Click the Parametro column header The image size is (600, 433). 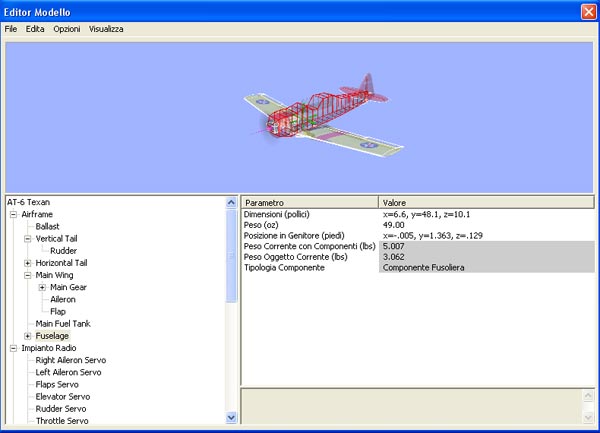310,202
